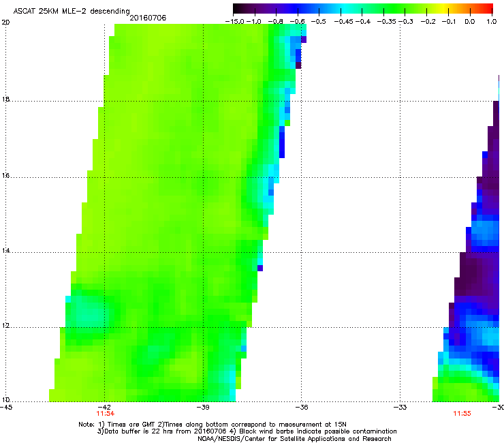
Task: Click the NOAA/NESDIS credit line
Action: point(294,439)
